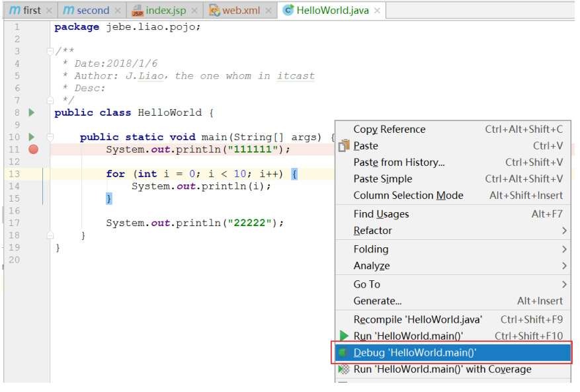Open the Analyze submenu

coord(453,266)
